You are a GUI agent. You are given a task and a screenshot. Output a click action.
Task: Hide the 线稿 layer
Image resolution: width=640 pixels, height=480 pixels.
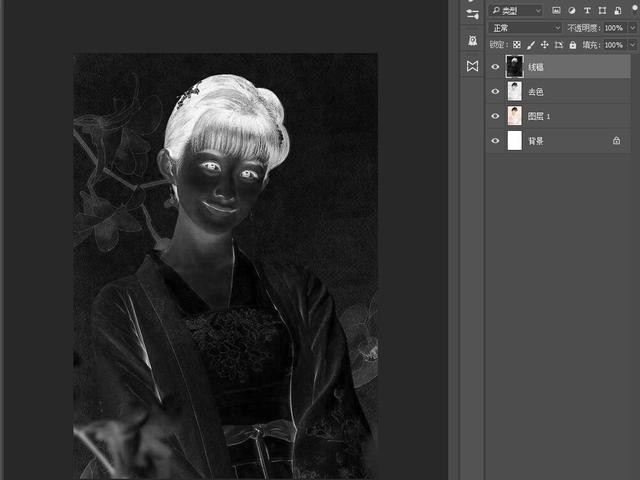(x=495, y=67)
